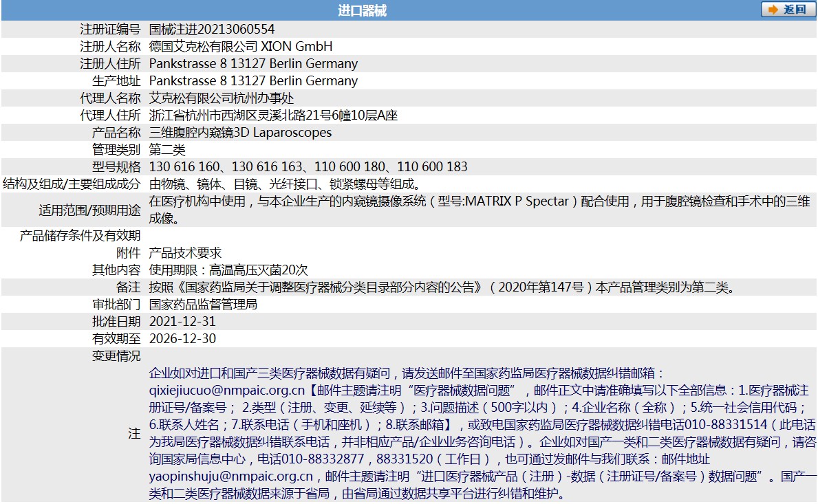Viewport: 818px width, 504px height.
Task: Click the 注册人住所 label
Action: (110, 63)
